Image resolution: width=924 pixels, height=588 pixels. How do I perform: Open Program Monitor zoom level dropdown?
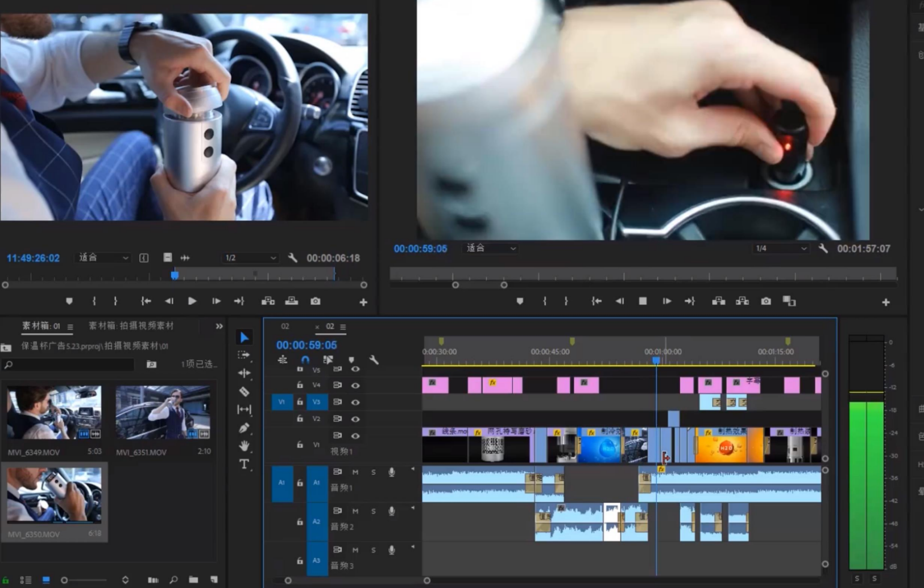491,248
